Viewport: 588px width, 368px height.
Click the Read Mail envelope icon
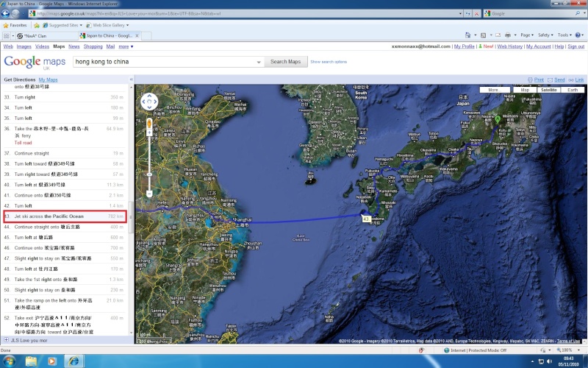498,35
